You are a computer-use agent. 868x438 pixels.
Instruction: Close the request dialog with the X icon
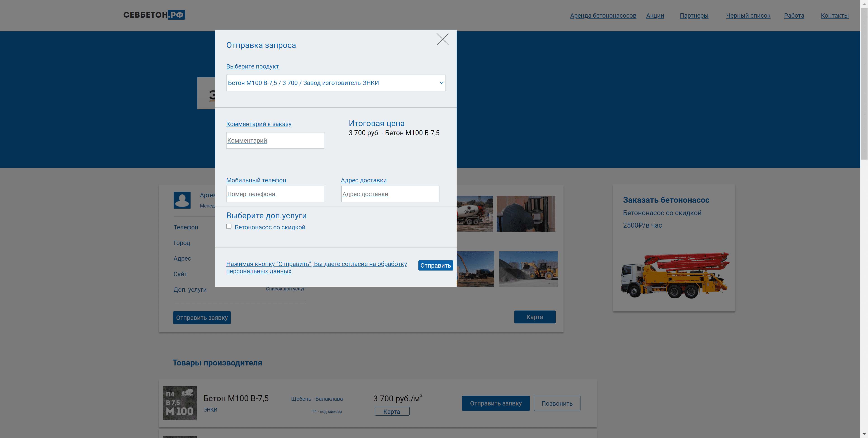[x=442, y=39]
